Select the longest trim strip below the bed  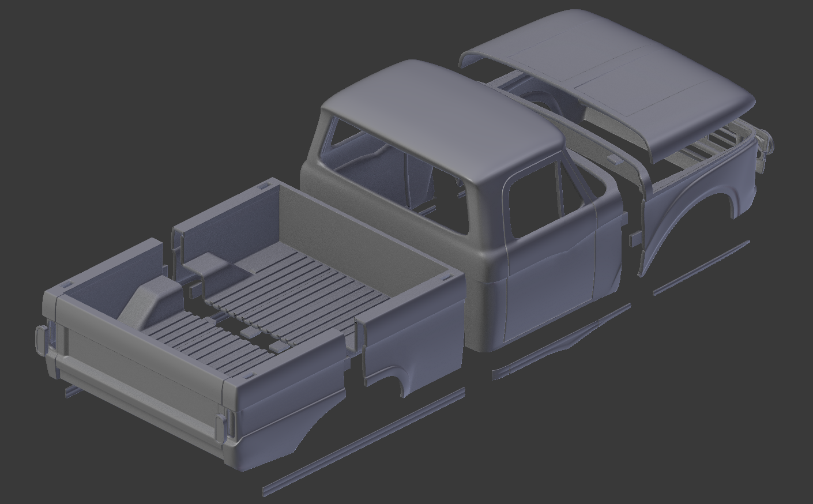(x=363, y=441)
